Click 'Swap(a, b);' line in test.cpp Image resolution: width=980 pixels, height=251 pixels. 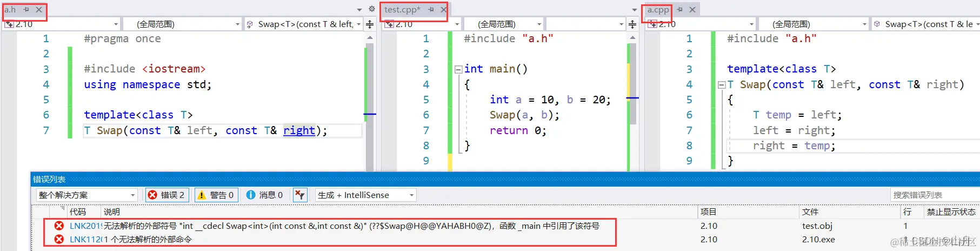tap(524, 115)
